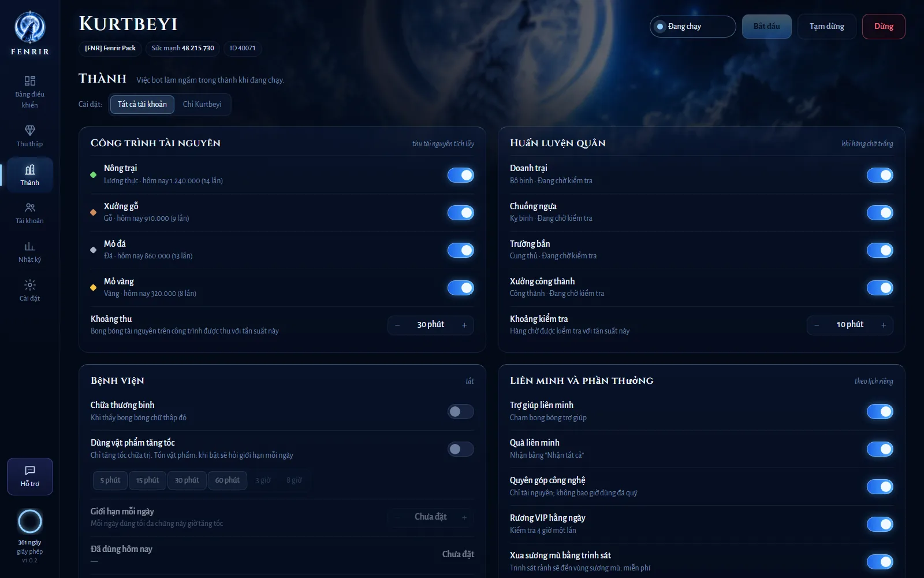Increase Giới hạn mỗi ngày with plus

pos(464,517)
